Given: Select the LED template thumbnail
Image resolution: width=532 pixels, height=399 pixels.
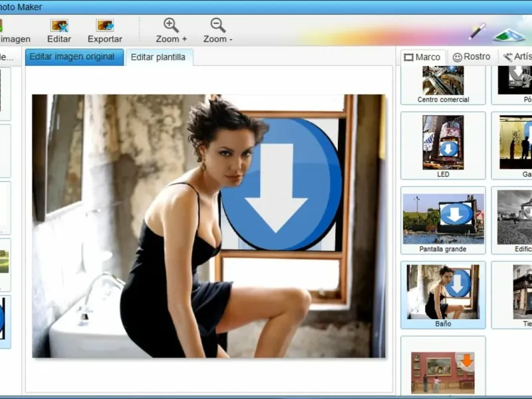Looking at the screenshot, I should [443, 142].
